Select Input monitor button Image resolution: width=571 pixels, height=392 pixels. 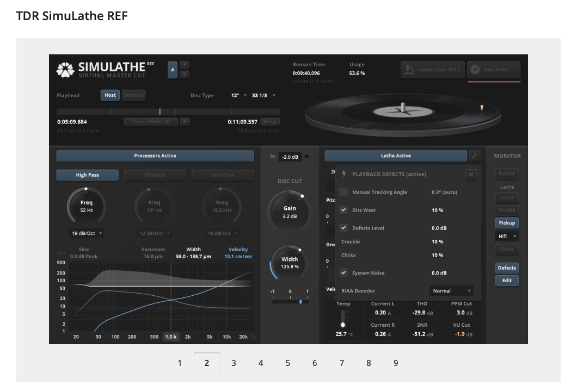point(507,198)
